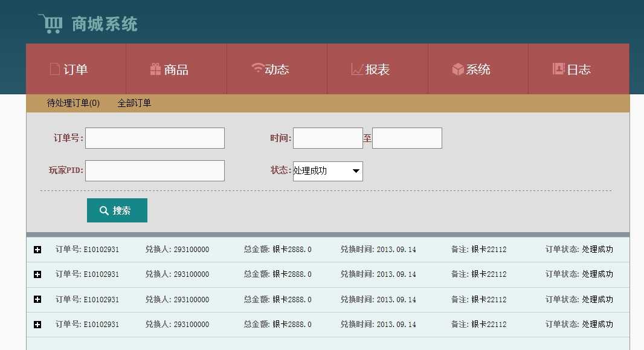Click the 搜索 search button
The height and width of the screenshot is (350, 644).
(117, 210)
